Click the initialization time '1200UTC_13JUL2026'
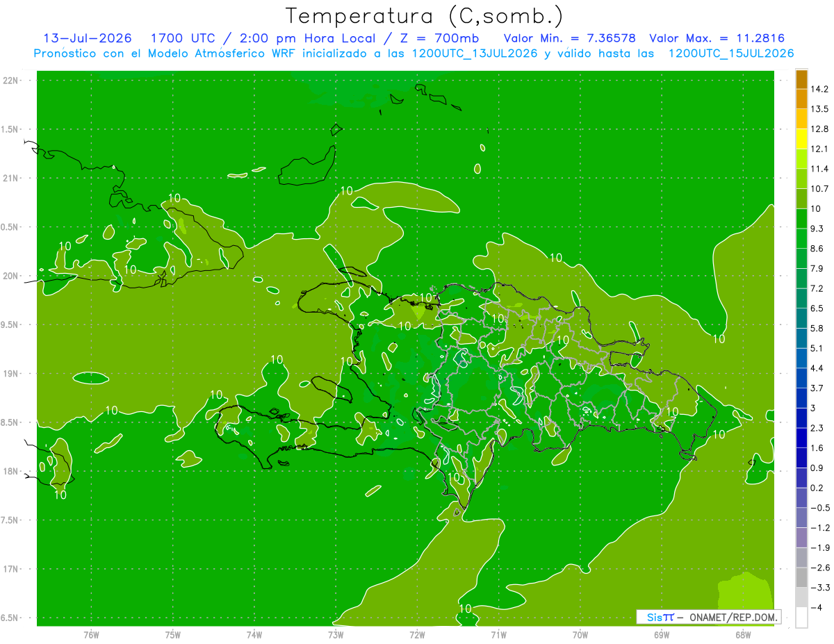The image size is (834, 644). pyautogui.click(x=474, y=53)
